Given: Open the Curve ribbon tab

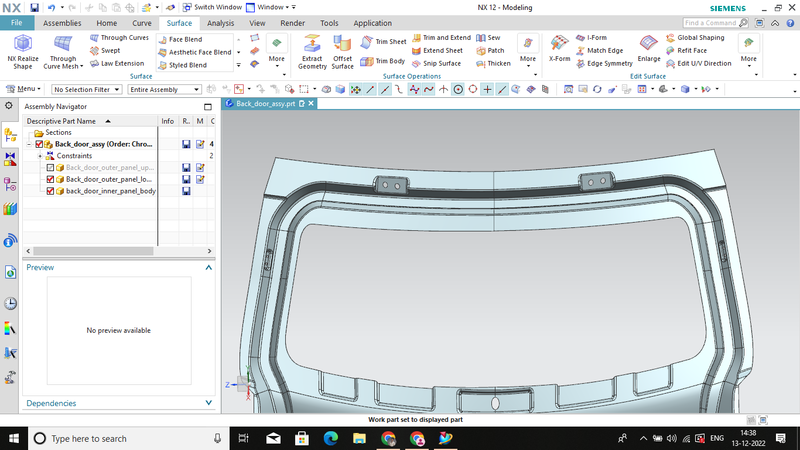Looking at the screenshot, I should coord(142,23).
